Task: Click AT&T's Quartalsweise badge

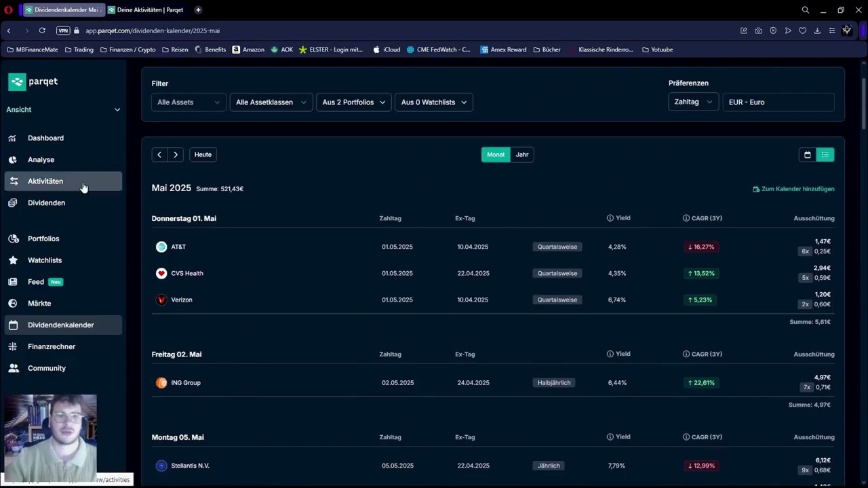Action: coord(557,247)
